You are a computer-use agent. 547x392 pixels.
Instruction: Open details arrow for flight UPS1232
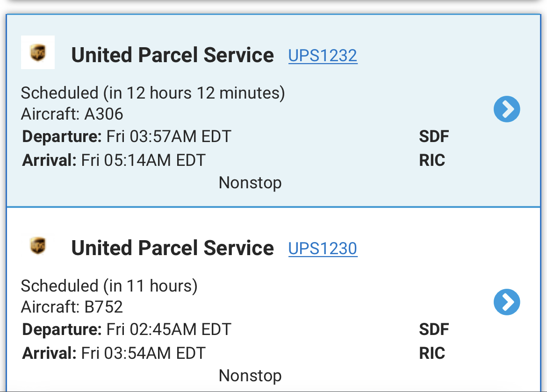pos(507,109)
